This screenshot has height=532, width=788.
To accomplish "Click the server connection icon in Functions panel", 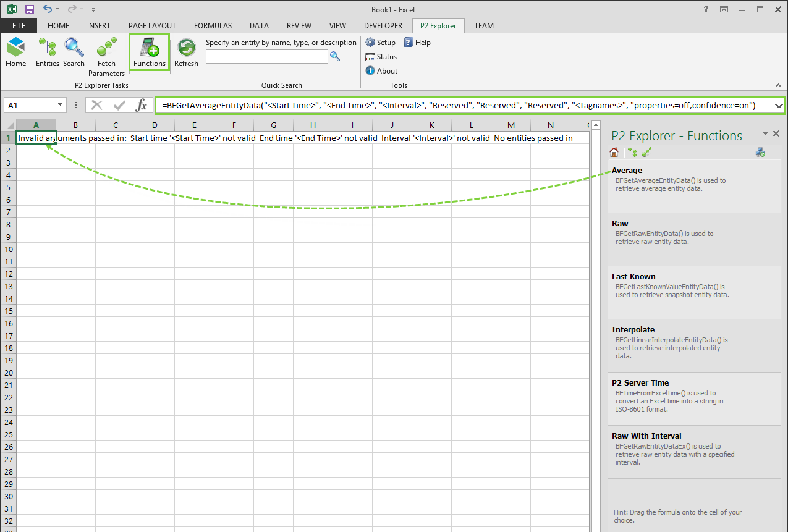I will point(760,153).
